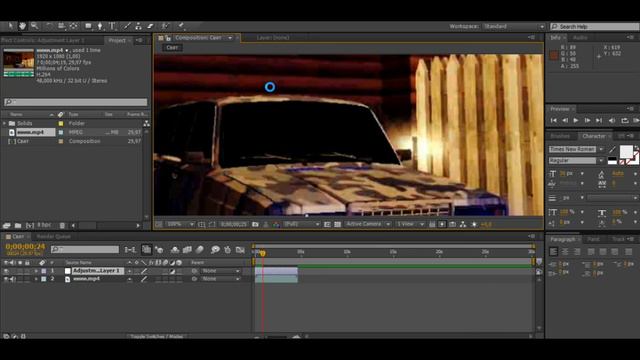Select the Hand tool
640x360 pixels.
click(x=22, y=26)
